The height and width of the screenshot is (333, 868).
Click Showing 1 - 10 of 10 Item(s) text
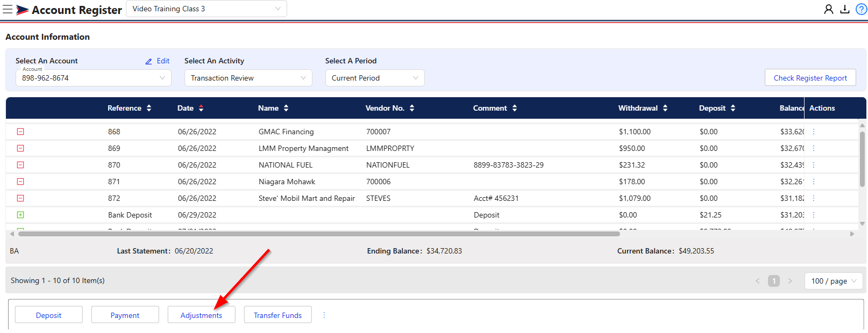click(x=58, y=280)
